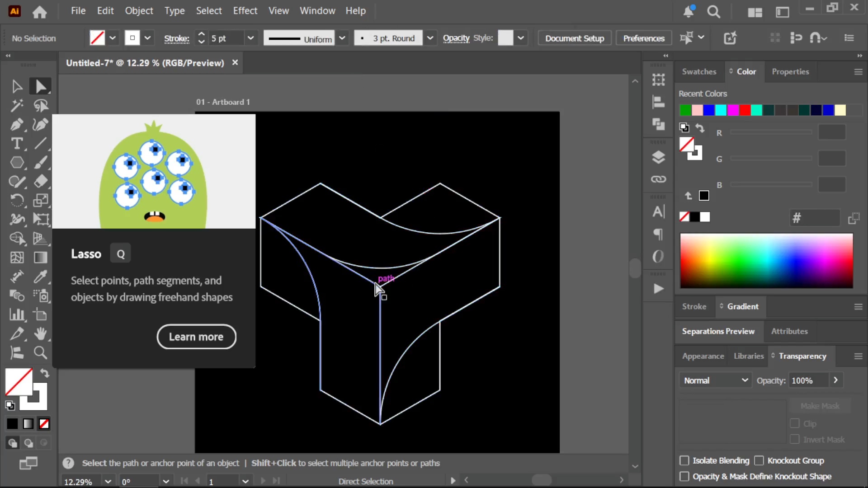Expand the stroke weight dropdown

pos(250,38)
